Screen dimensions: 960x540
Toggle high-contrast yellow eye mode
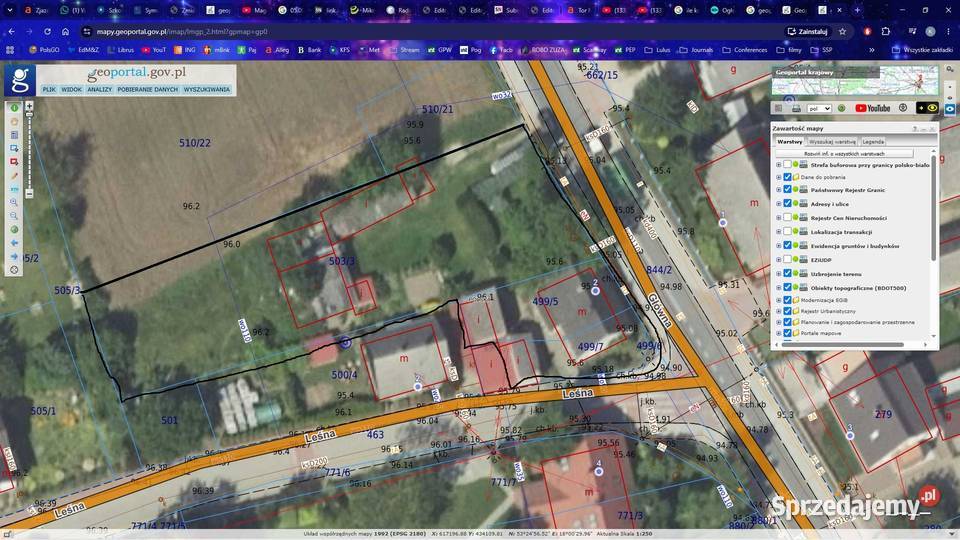[927, 108]
